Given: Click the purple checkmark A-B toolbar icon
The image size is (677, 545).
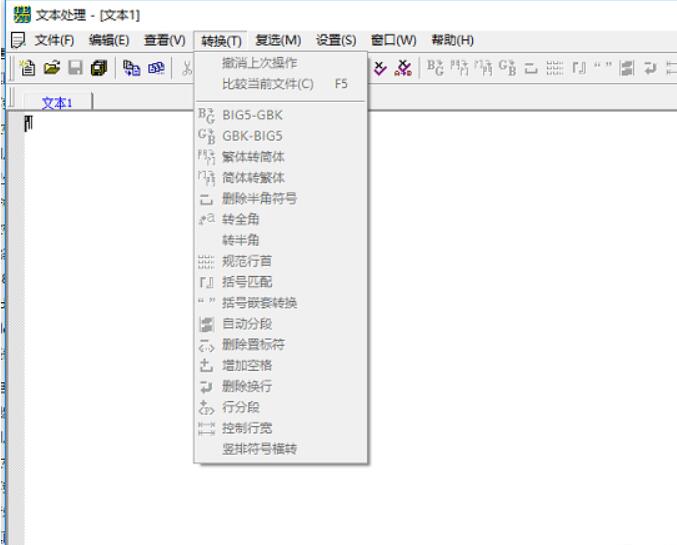Looking at the screenshot, I should coord(403,68).
